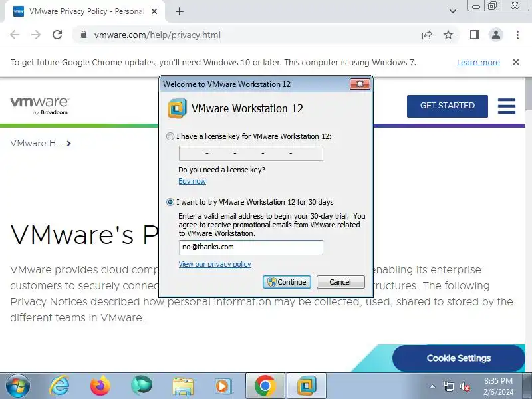Dismiss the Chrome update infobar
This screenshot has height=399, width=532.
(516, 62)
